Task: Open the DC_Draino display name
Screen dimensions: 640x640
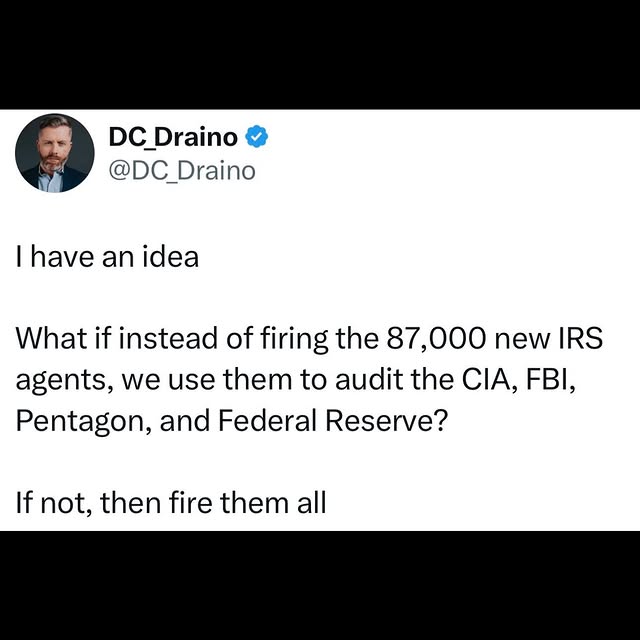Action: (x=173, y=137)
